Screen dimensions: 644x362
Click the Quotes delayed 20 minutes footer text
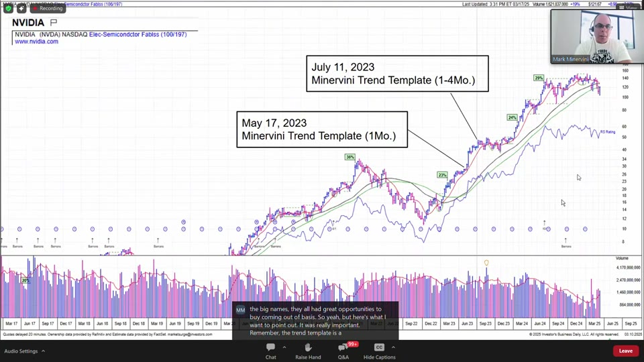(107, 335)
